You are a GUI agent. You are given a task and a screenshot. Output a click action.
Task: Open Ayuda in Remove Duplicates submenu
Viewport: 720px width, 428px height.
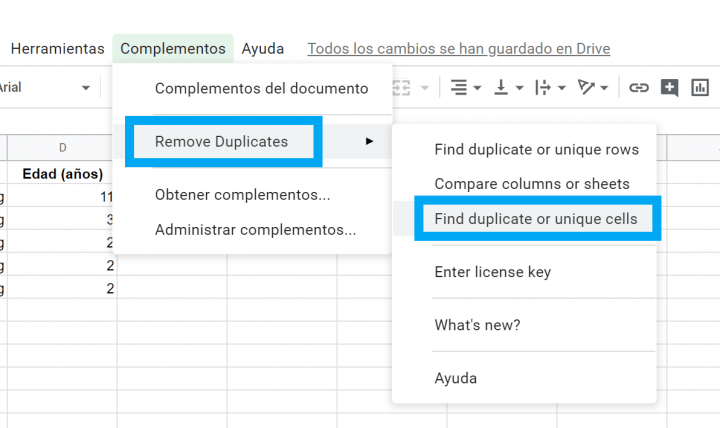coord(456,378)
